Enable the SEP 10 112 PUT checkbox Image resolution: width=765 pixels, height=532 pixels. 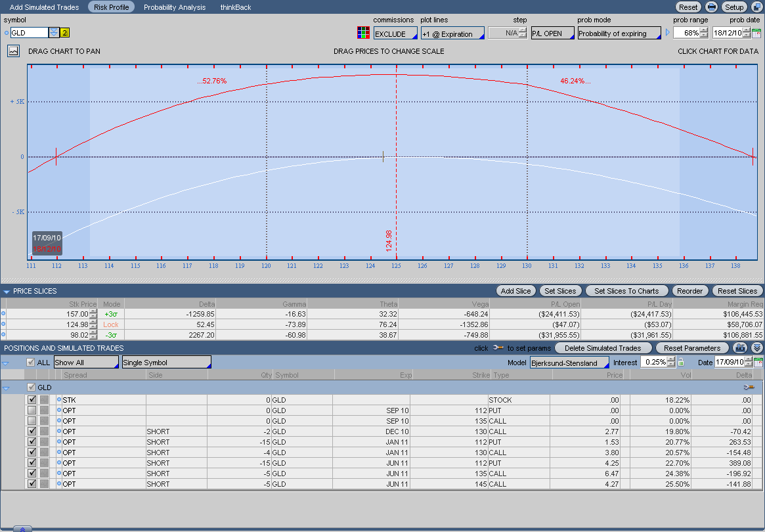(x=32, y=410)
